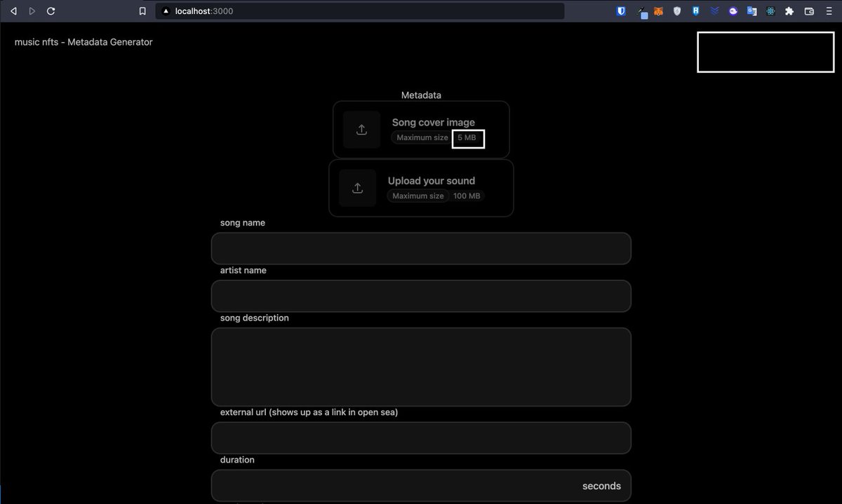
Task: Click the song name label
Action: tap(242, 222)
